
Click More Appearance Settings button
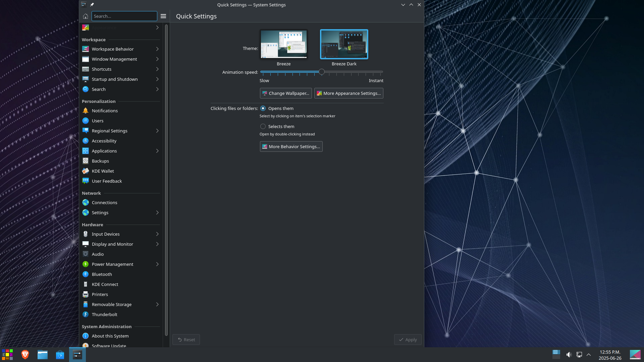[348, 93]
